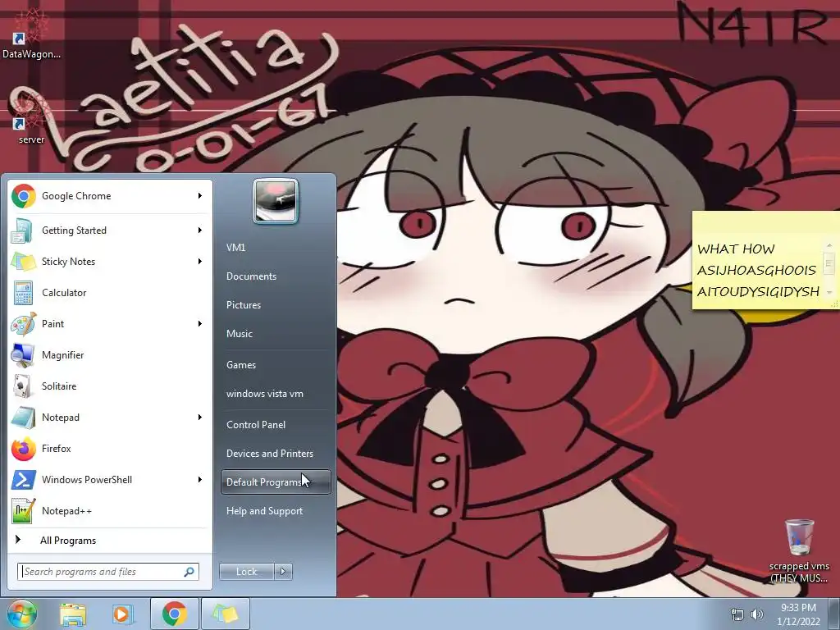Launch Windows PowerShell icon
Image resolution: width=840 pixels, height=630 pixels.
point(24,479)
